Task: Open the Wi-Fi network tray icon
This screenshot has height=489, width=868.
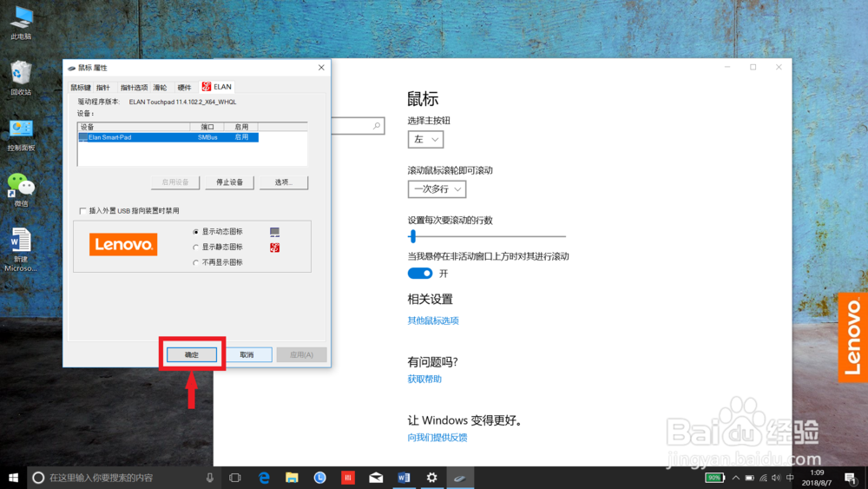Action: pyautogui.click(x=763, y=478)
